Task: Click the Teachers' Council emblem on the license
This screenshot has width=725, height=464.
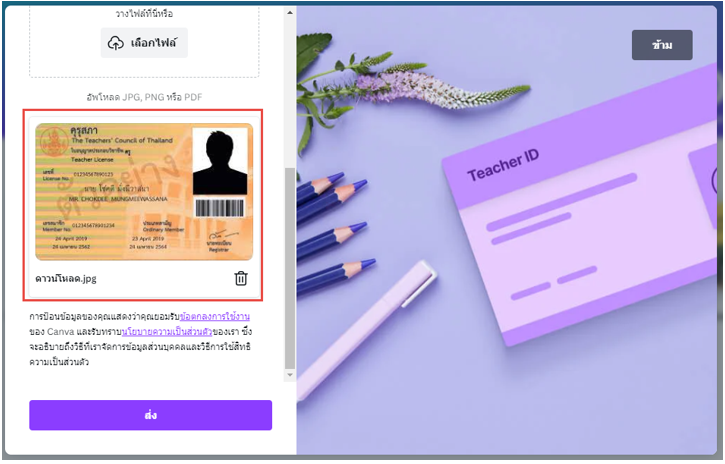Action: point(52,141)
